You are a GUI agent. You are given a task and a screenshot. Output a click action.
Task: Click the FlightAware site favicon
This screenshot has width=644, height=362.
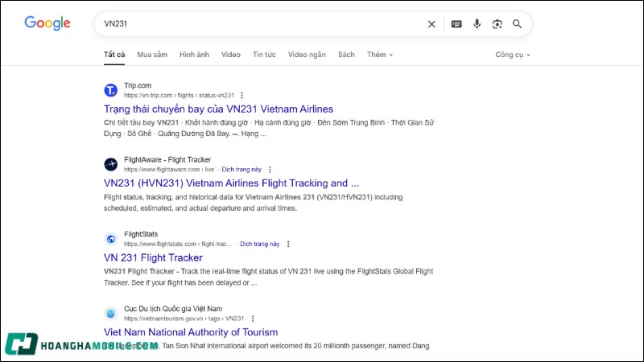(x=111, y=164)
